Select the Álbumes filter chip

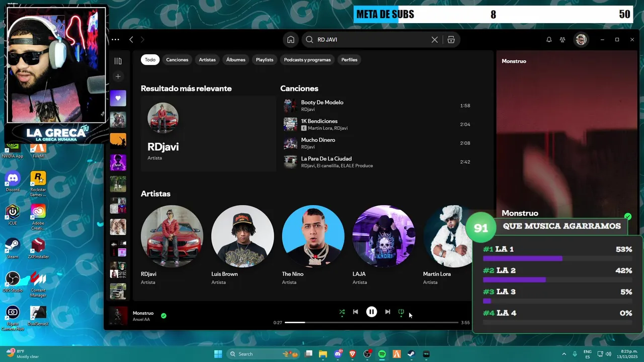[x=235, y=59]
